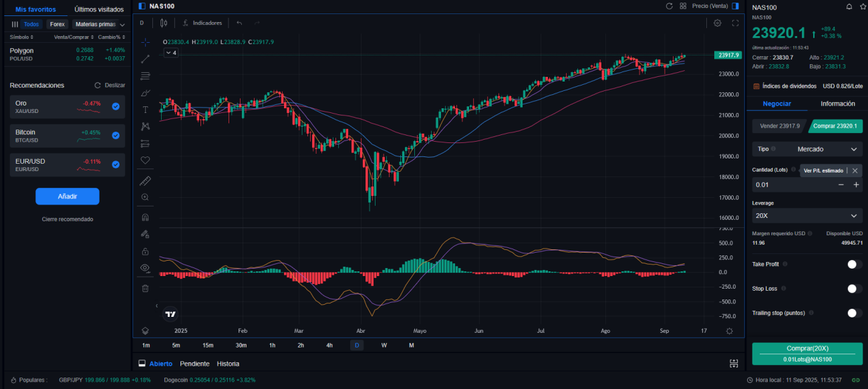The image size is (868, 389).
Task: Toggle the right side panel icon
Action: tap(737, 6)
